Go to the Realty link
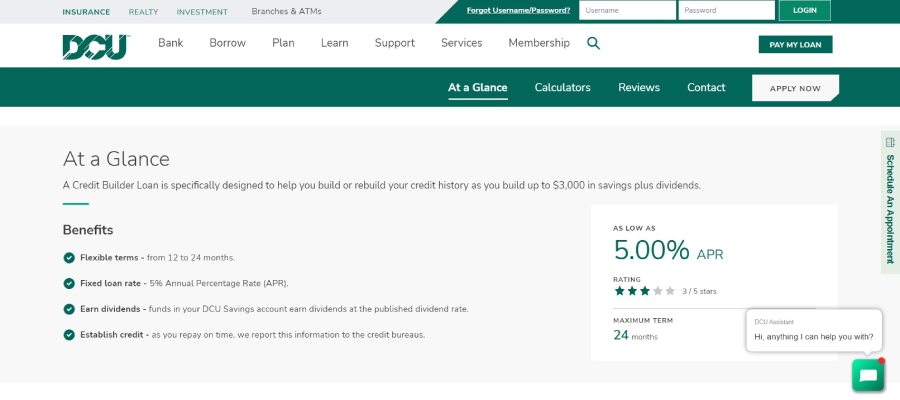Screen dimensions: 900x400 click(143, 12)
